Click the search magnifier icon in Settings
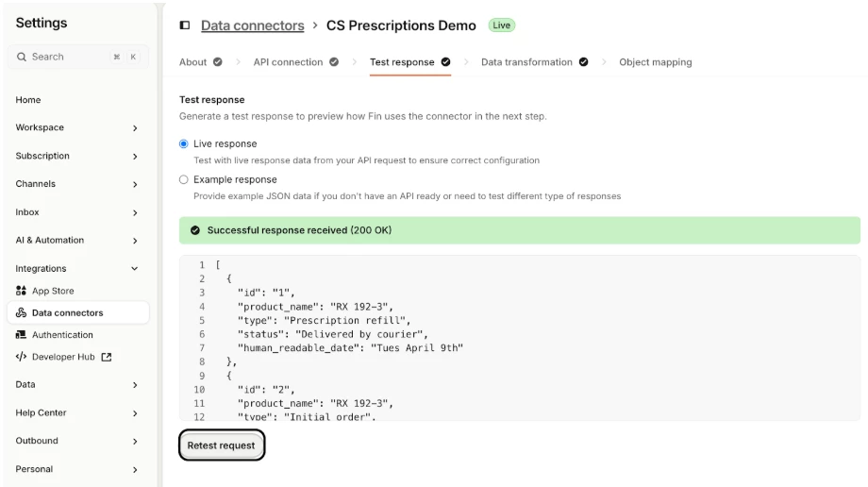This screenshot has width=868, height=487. (x=22, y=57)
